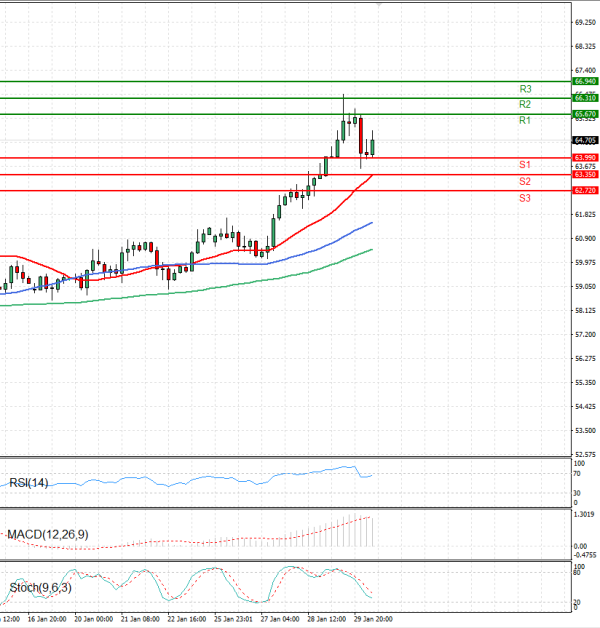Click the RSI(14) indicator label
Image resolution: width=600 pixels, height=628 pixels.
coord(28,484)
